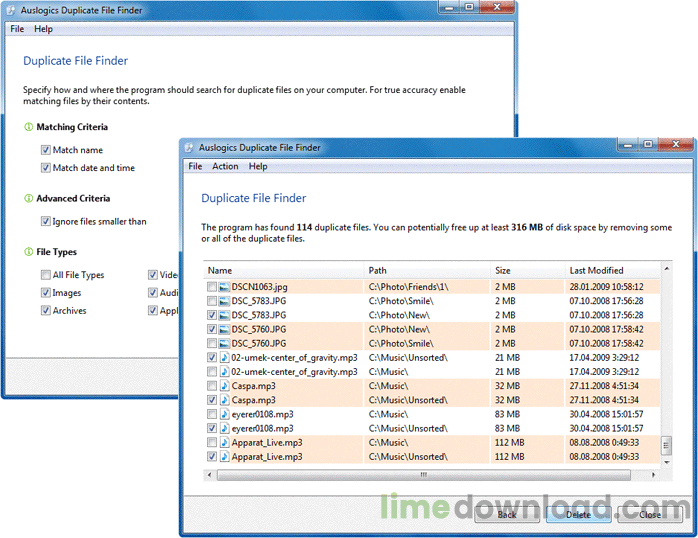
Task: Toggle the Match date and time checkbox
Action: 45,168
